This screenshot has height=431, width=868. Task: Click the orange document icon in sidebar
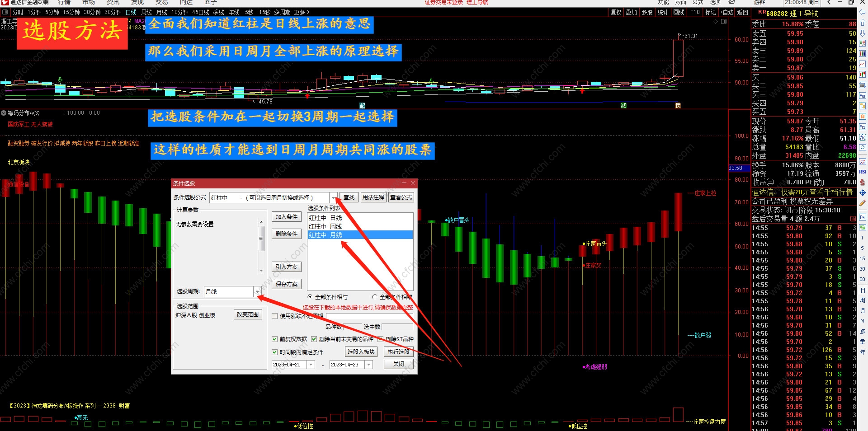coord(863,116)
